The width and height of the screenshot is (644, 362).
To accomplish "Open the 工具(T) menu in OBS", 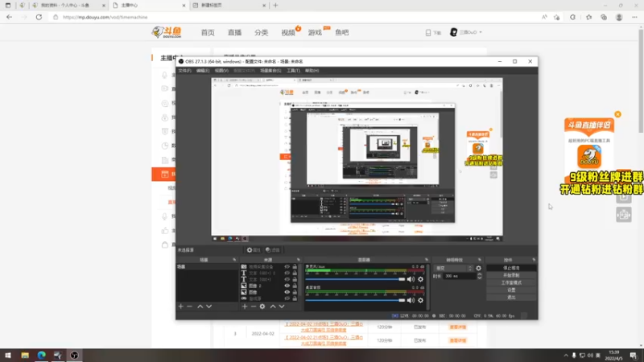I will point(293,71).
